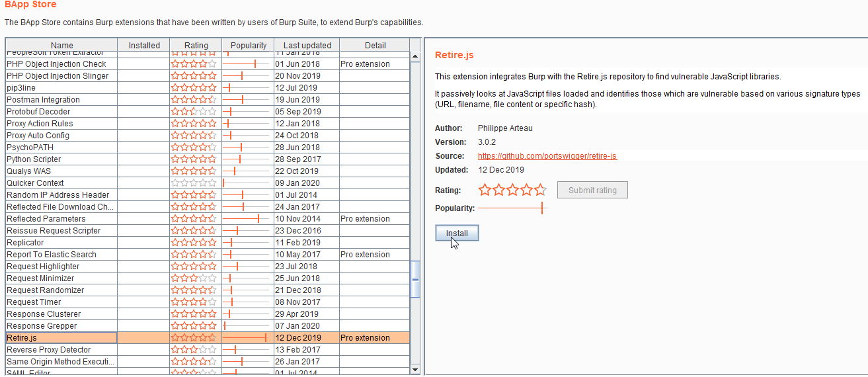Click the 12 Dec 2019 date in the Retire.js row
868x377 pixels.
pyautogui.click(x=298, y=338)
